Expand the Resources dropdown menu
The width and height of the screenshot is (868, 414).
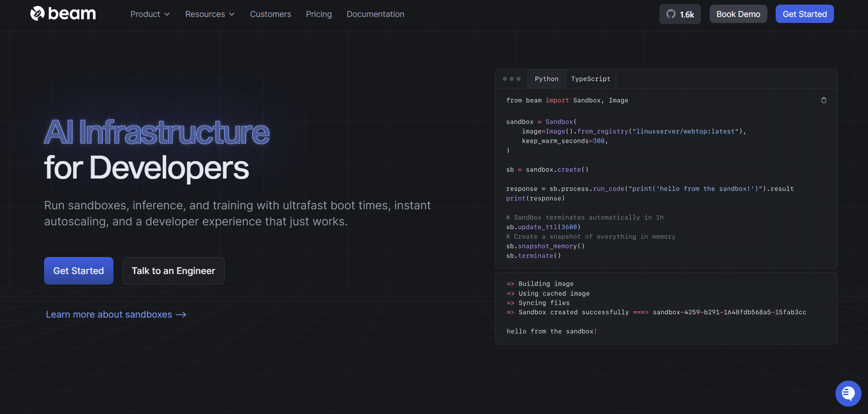pyautogui.click(x=210, y=14)
